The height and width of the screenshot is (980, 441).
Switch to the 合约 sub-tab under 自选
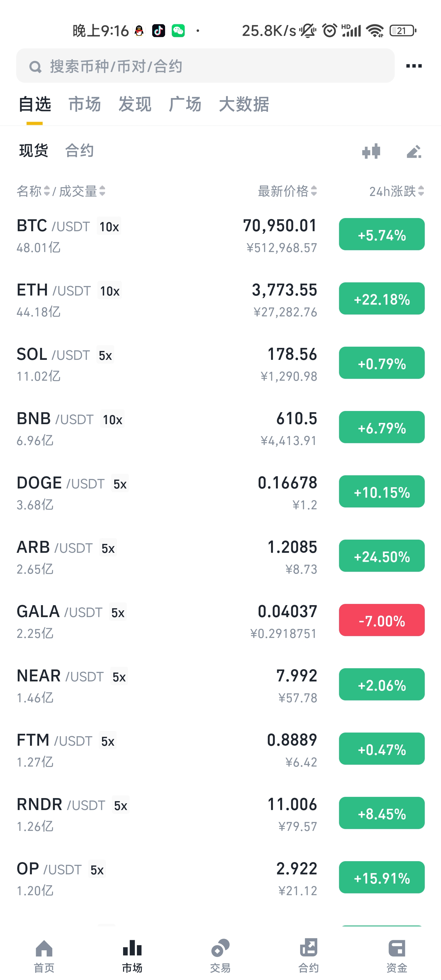pos(79,151)
